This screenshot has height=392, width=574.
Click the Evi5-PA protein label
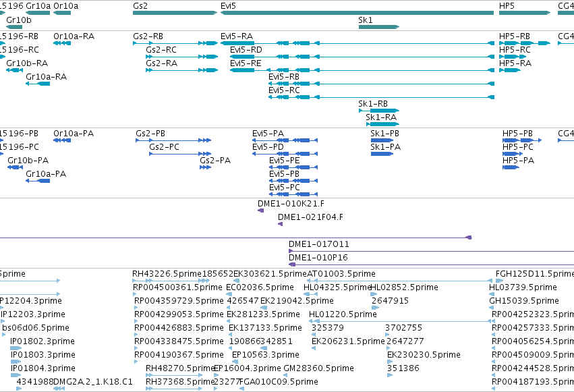click(x=268, y=134)
